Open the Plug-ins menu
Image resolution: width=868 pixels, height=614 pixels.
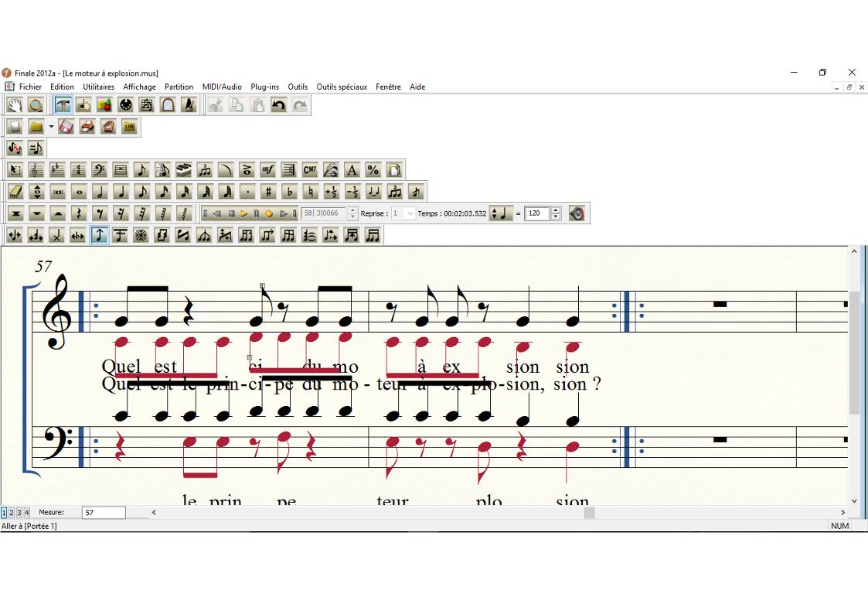click(x=264, y=87)
